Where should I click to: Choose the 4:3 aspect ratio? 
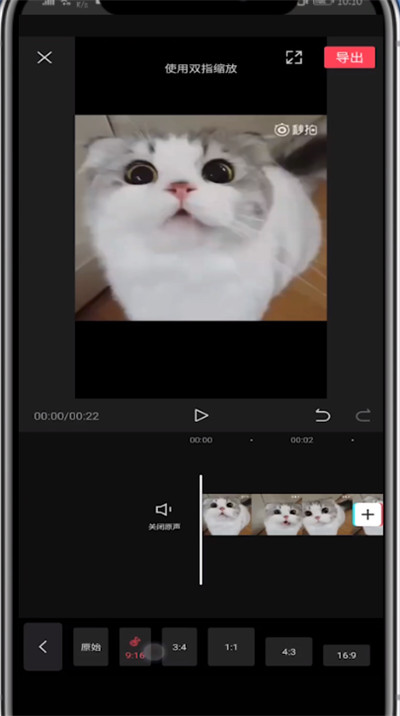(x=289, y=652)
